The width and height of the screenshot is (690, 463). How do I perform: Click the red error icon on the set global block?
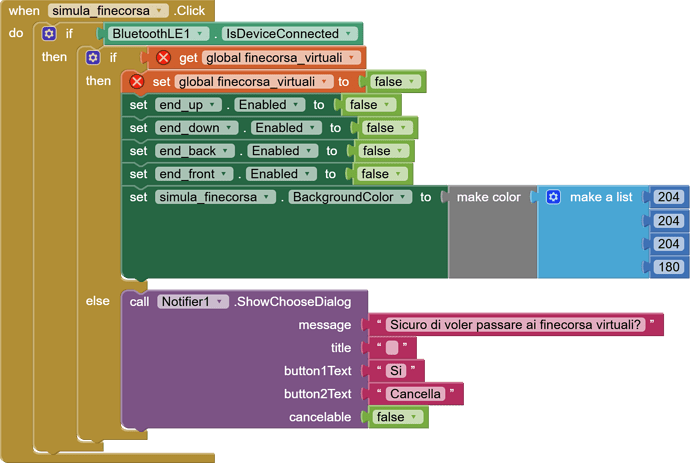pos(137,82)
